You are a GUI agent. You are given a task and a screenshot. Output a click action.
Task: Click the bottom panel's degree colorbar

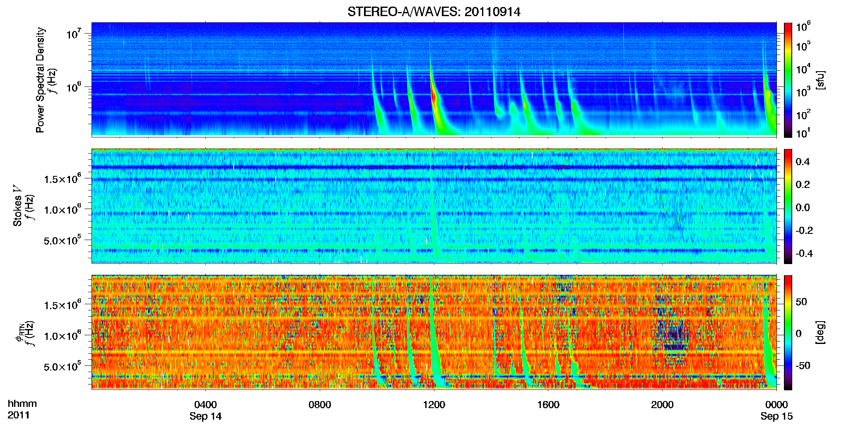tap(788, 332)
